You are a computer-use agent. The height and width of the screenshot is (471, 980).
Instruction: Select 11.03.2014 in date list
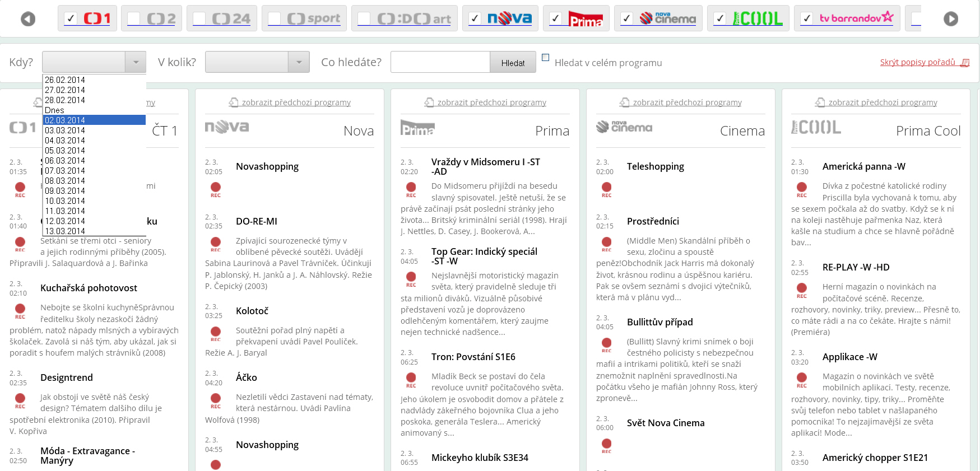(x=94, y=211)
